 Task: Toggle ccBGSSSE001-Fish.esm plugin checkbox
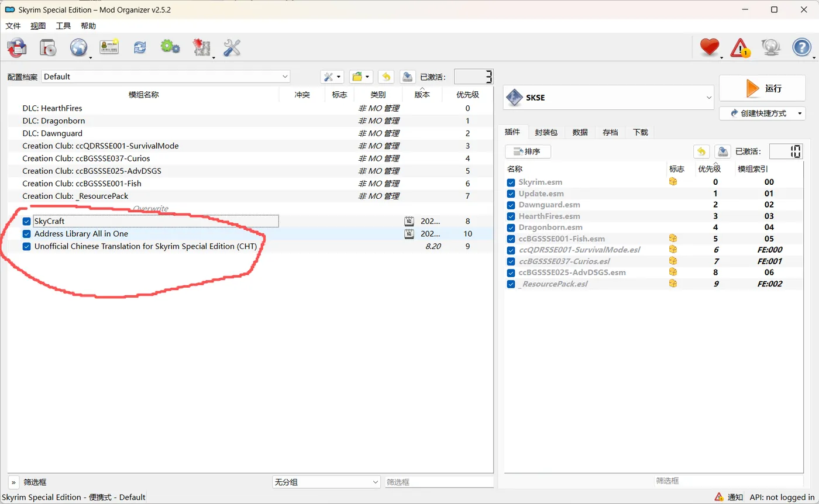tap(511, 239)
